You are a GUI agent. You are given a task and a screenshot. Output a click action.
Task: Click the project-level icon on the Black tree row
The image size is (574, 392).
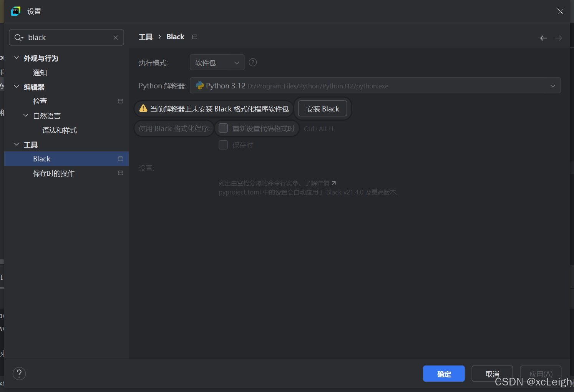pyautogui.click(x=120, y=159)
